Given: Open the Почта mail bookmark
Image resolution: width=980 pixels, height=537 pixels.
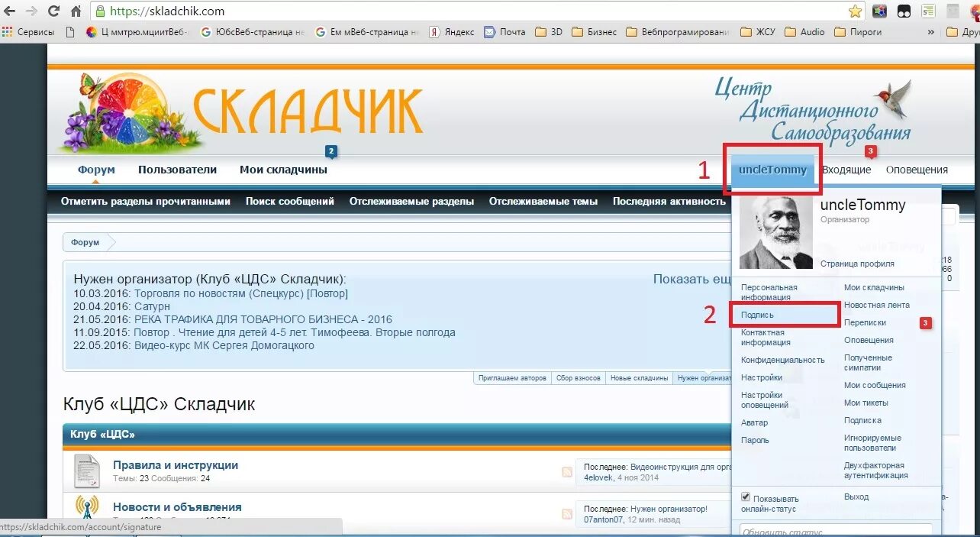Looking at the screenshot, I should 505,32.
